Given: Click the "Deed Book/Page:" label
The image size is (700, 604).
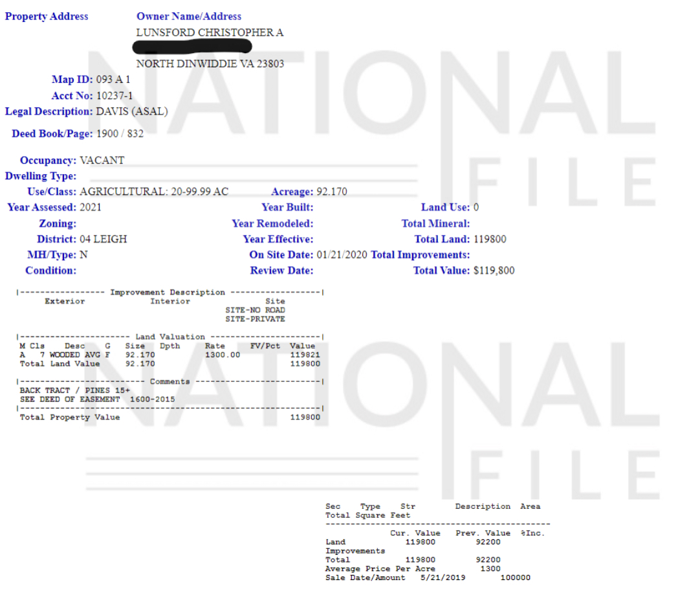Looking at the screenshot, I should (x=52, y=133).
